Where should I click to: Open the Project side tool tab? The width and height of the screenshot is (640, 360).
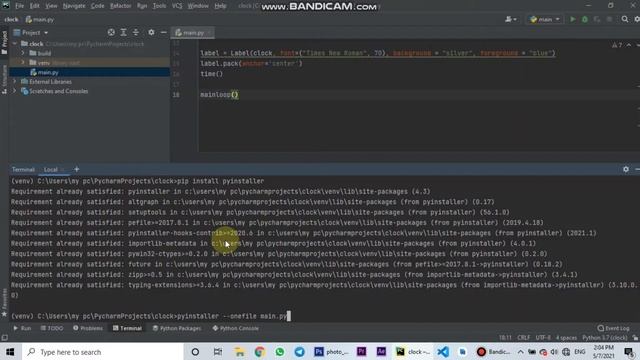pos(4,42)
